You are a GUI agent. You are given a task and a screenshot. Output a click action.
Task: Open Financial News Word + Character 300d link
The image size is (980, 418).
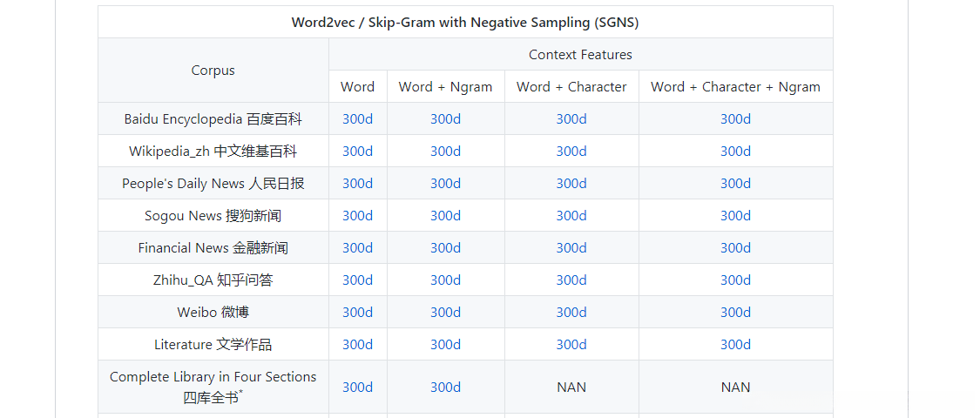tap(571, 247)
